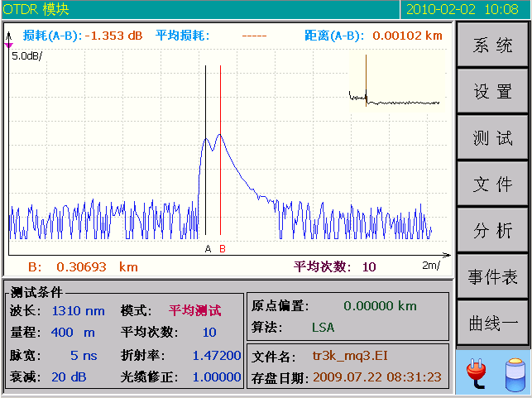Click the refractive index value 1.47200
Screen dimensions: 532x398
click(x=217, y=356)
